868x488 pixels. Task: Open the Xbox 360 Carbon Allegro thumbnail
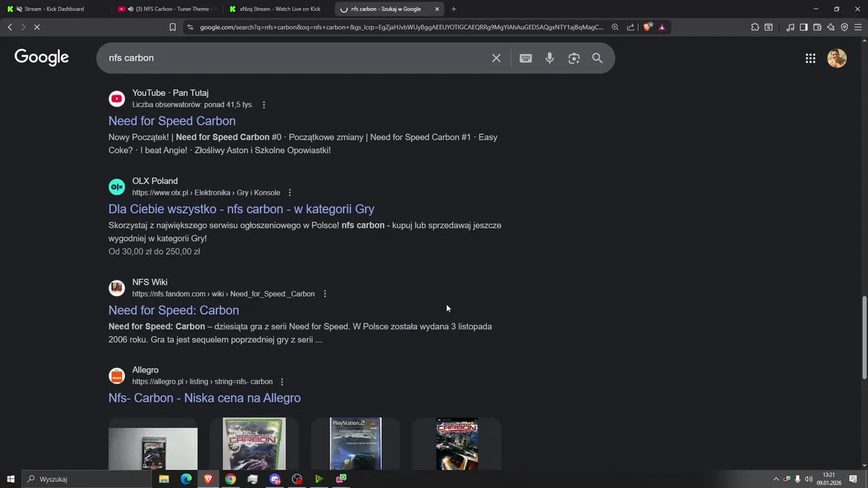click(254, 444)
